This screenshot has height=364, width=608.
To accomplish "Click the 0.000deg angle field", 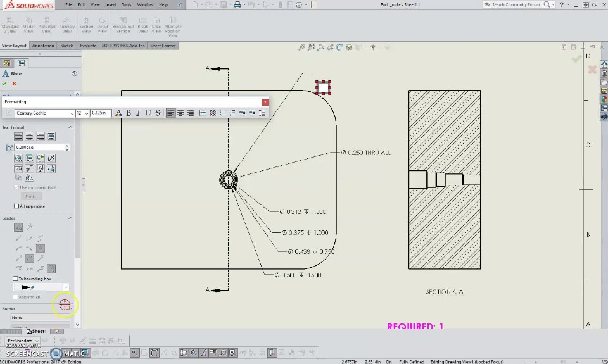I will pos(39,147).
